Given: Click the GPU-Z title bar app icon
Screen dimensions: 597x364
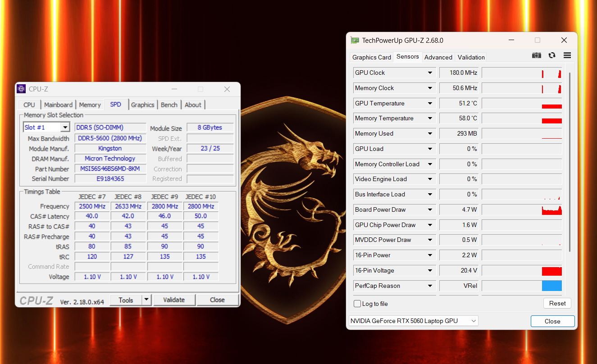Looking at the screenshot, I should 355,41.
